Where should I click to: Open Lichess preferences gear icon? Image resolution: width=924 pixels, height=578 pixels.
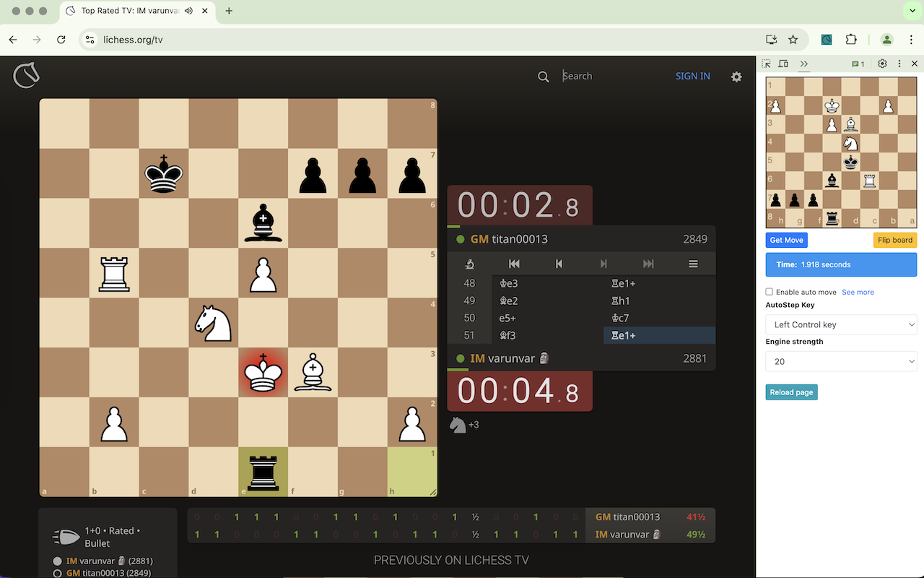(736, 76)
